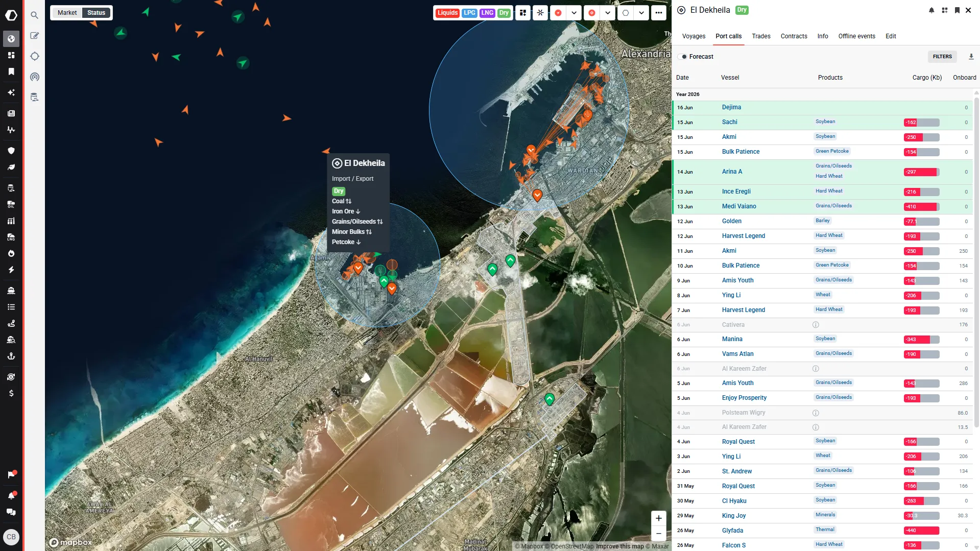Zoom out the map with the minus button
Screen dimensions: 980x551
pyautogui.click(x=659, y=534)
